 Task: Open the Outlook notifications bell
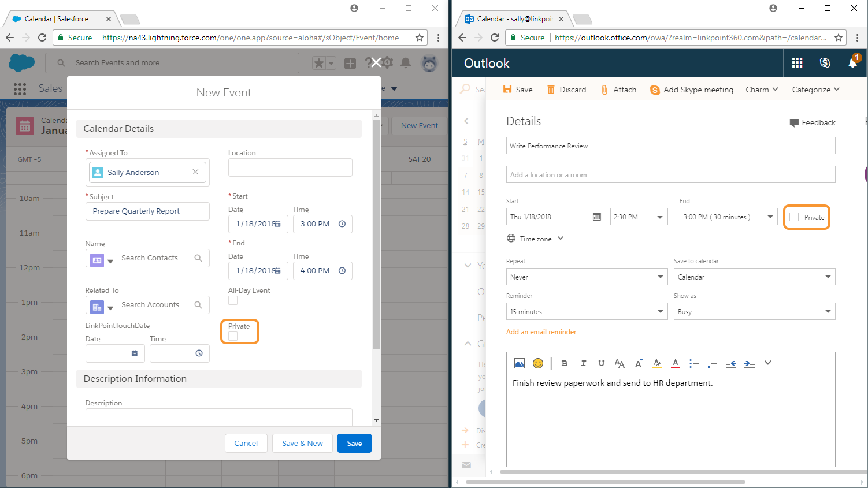coord(852,62)
